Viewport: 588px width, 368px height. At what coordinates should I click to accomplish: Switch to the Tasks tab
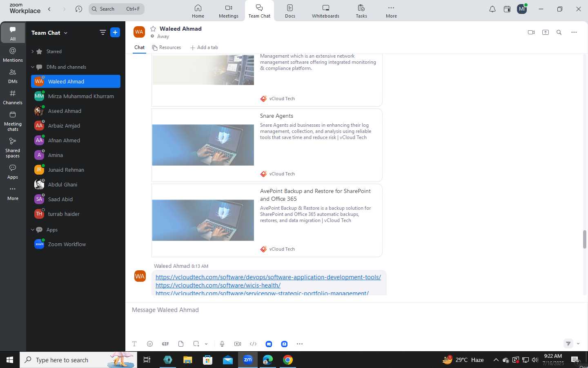click(361, 11)
